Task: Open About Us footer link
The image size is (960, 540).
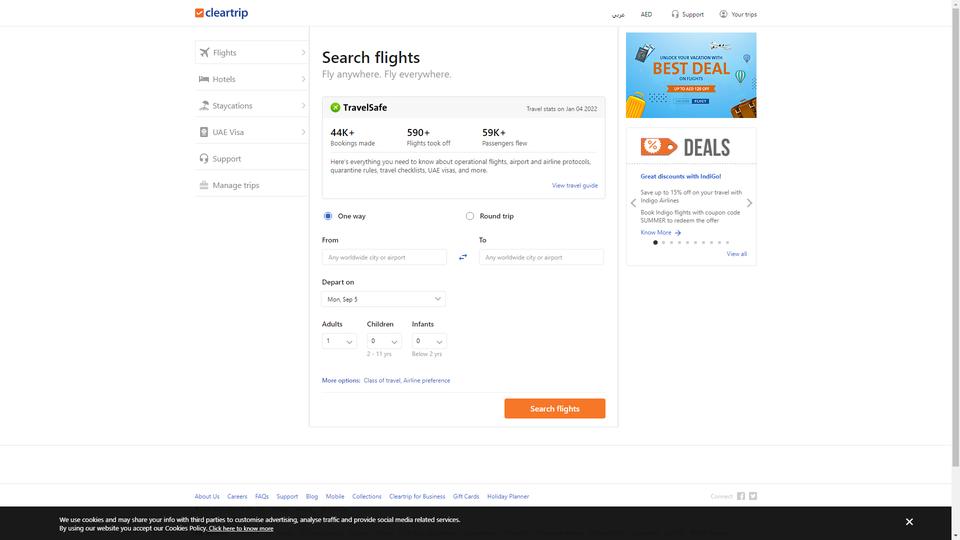Action: click(x=207, y=497)
